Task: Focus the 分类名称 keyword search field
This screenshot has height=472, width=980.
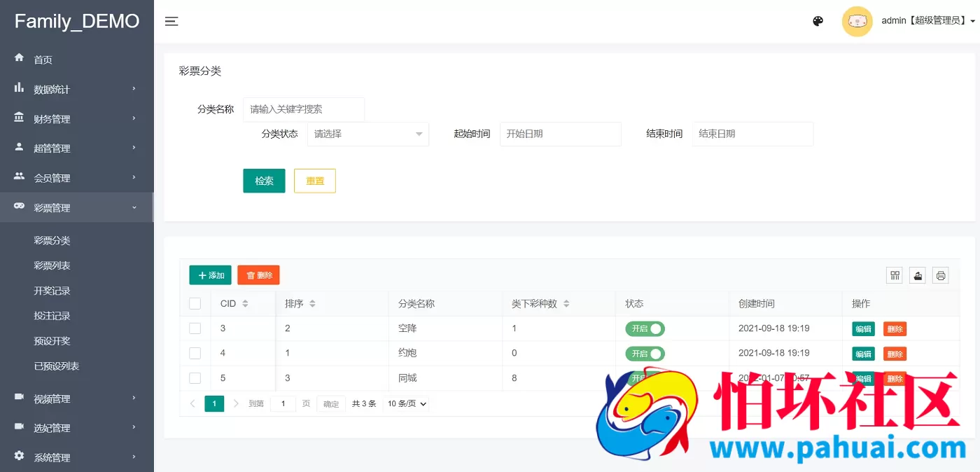Action: 304,109
